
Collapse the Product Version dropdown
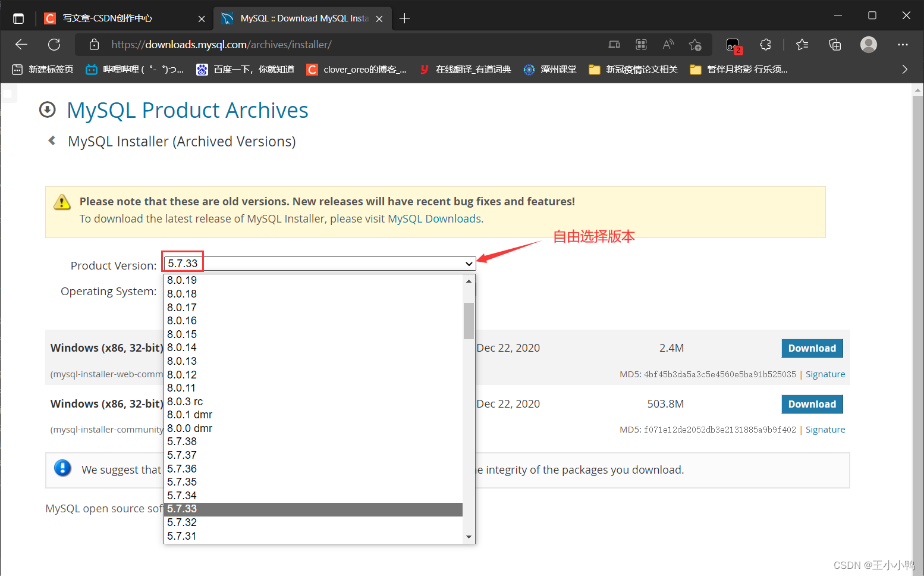(x=319, y=263)
